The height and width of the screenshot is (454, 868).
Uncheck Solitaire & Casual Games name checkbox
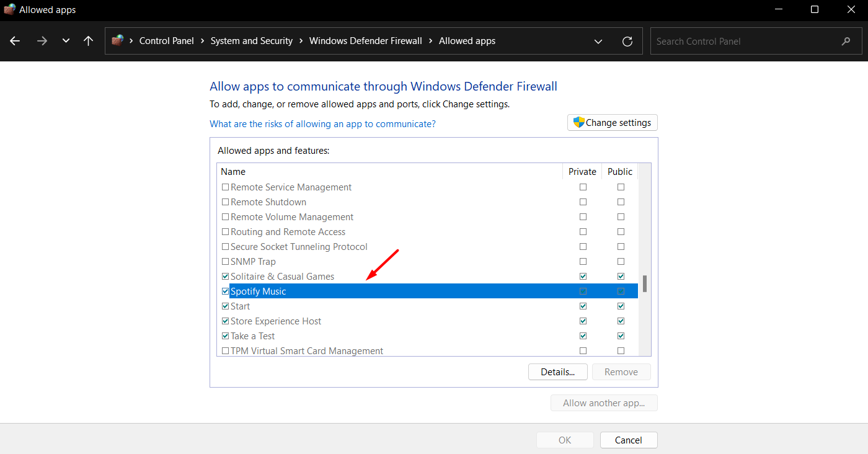tap(226, 277)
